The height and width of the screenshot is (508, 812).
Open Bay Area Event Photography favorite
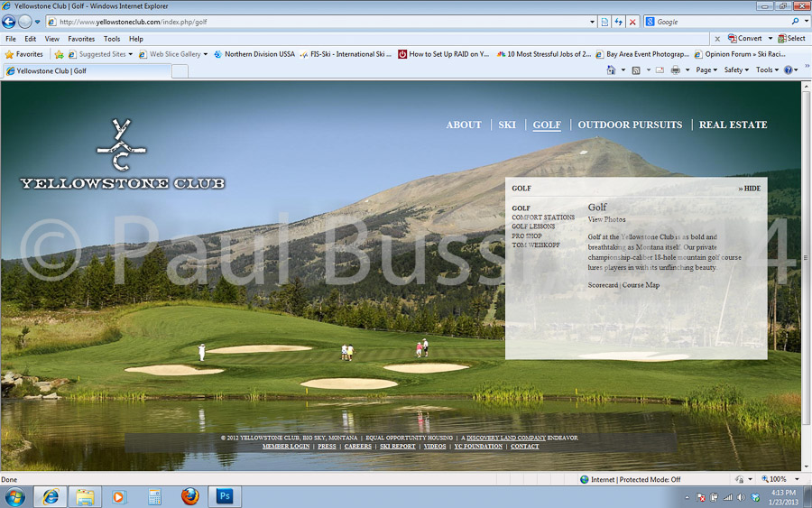[x=642, y=54]
